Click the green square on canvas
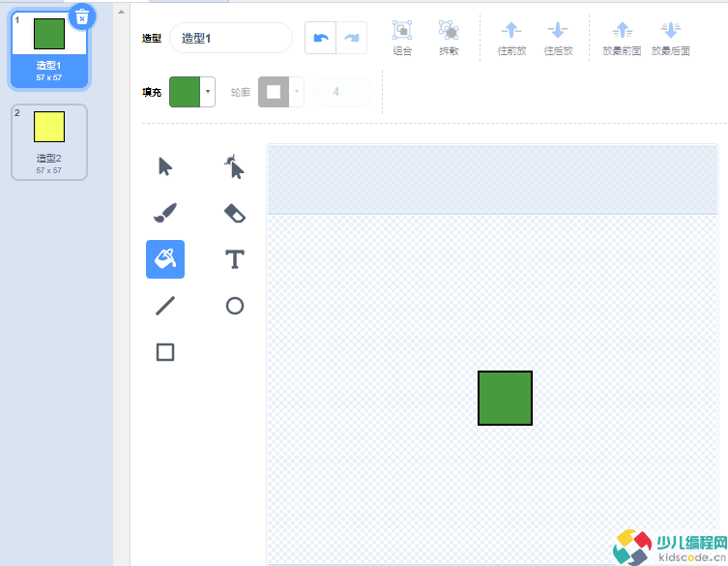The height and width of the screenshot is (566, 728). [x=505, y=398]
